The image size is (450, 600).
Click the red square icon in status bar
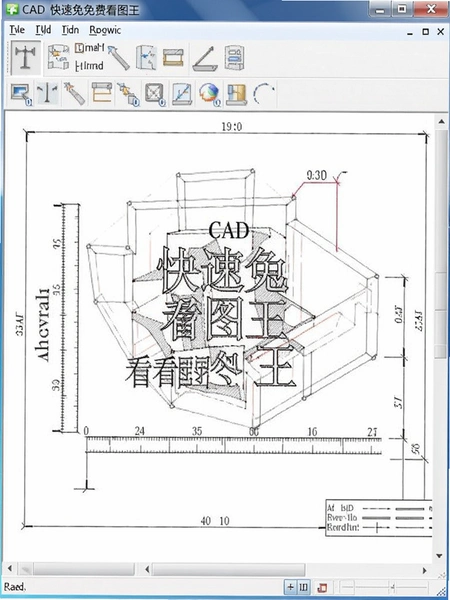pos(322,587)
